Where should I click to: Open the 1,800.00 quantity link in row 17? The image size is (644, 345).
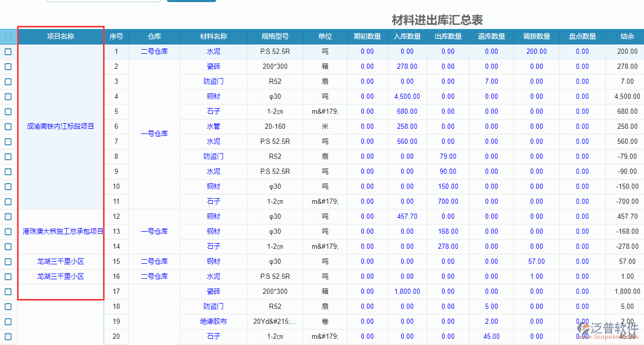(x=407, y=291)
